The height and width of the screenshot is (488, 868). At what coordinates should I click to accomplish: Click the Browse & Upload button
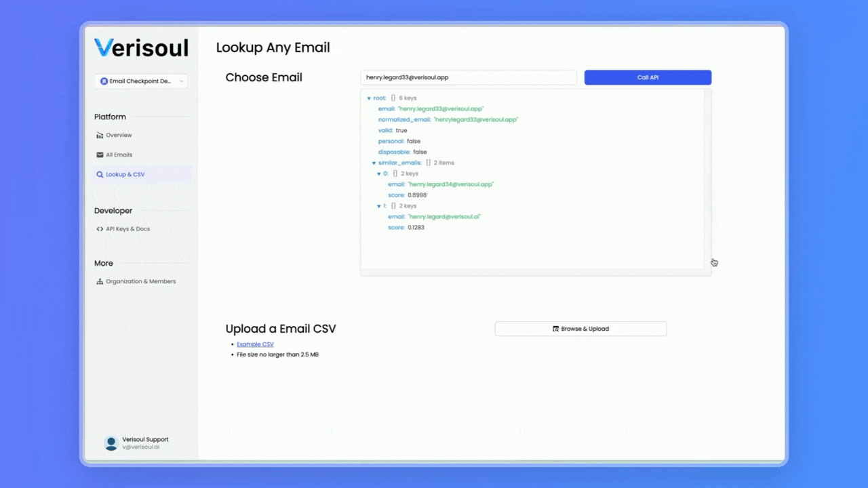coord(580,329)
